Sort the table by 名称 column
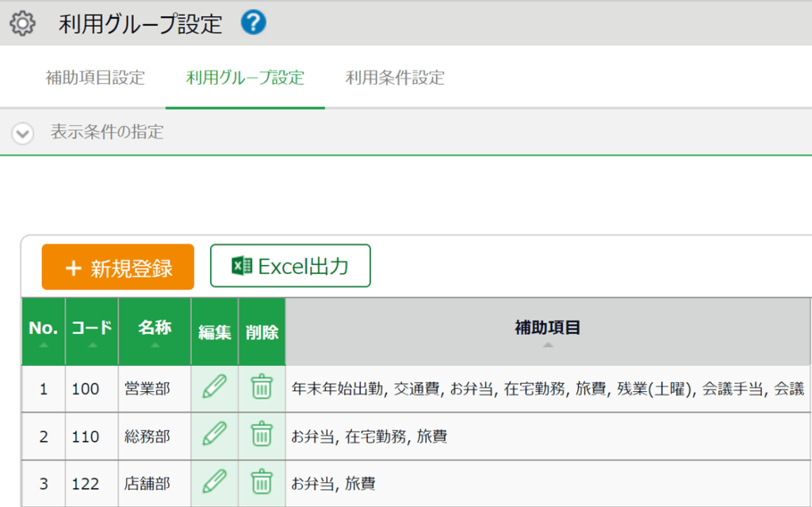This screenshot has width=812, height=507. [x=155, y=332]
